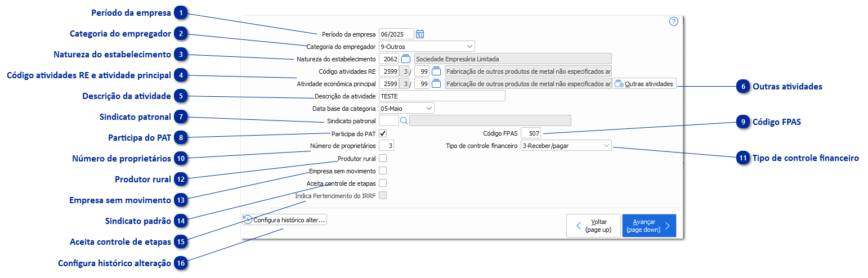Focus the Sindicato patronal code field
The image size is (868, 278).
pos(388,120)
